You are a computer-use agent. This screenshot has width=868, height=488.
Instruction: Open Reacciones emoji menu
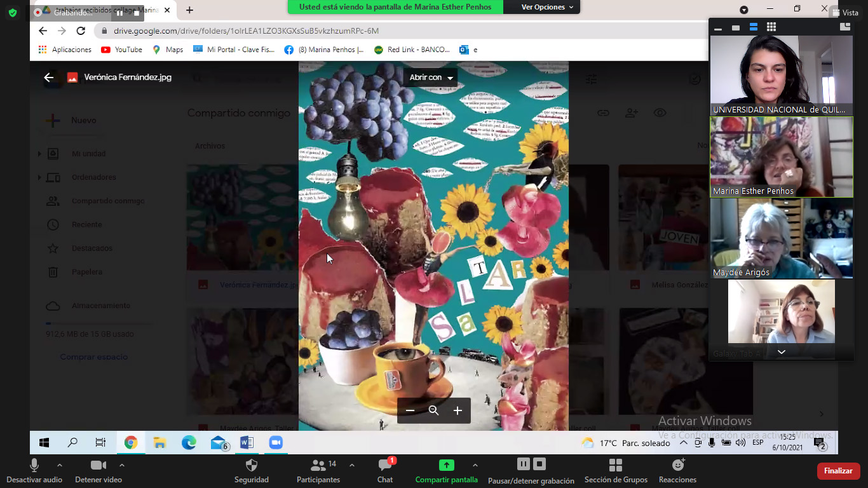pos(677,470)
